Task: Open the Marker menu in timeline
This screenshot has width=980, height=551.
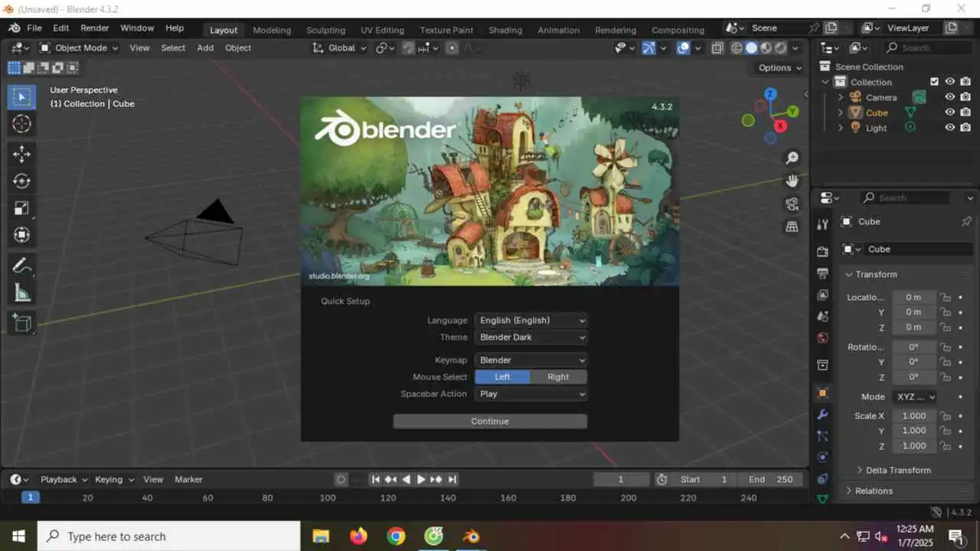Action: click(x=188, y=479)
